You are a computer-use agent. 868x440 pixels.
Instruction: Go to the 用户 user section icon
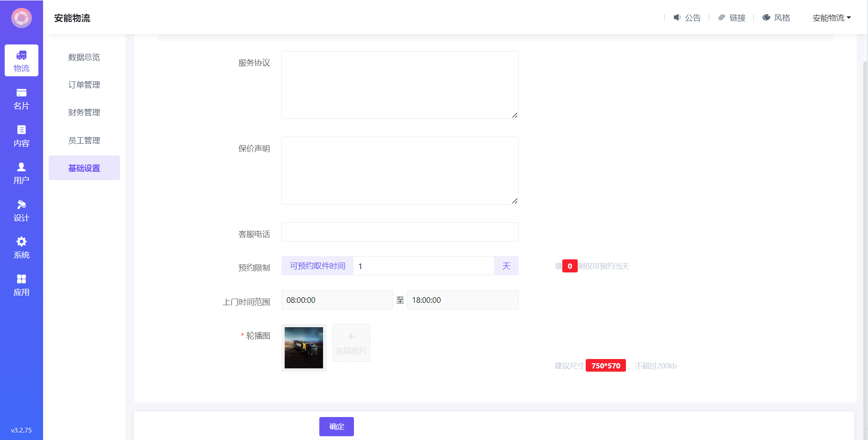tap(22, 167)
